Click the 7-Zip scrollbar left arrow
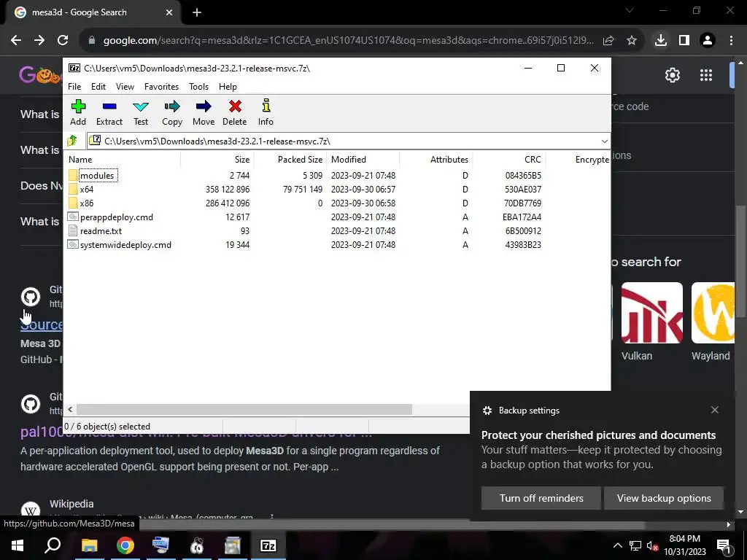 (x=71, y=410)
